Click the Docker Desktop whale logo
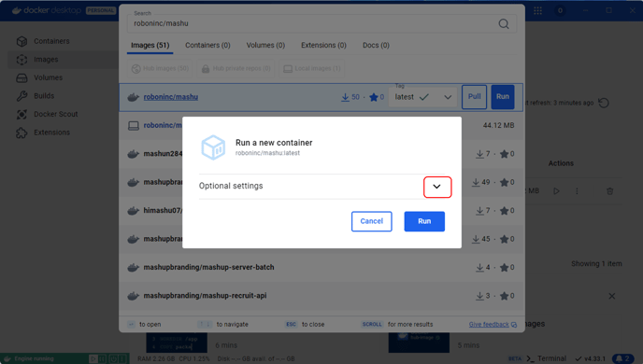 tap(17, 10)
